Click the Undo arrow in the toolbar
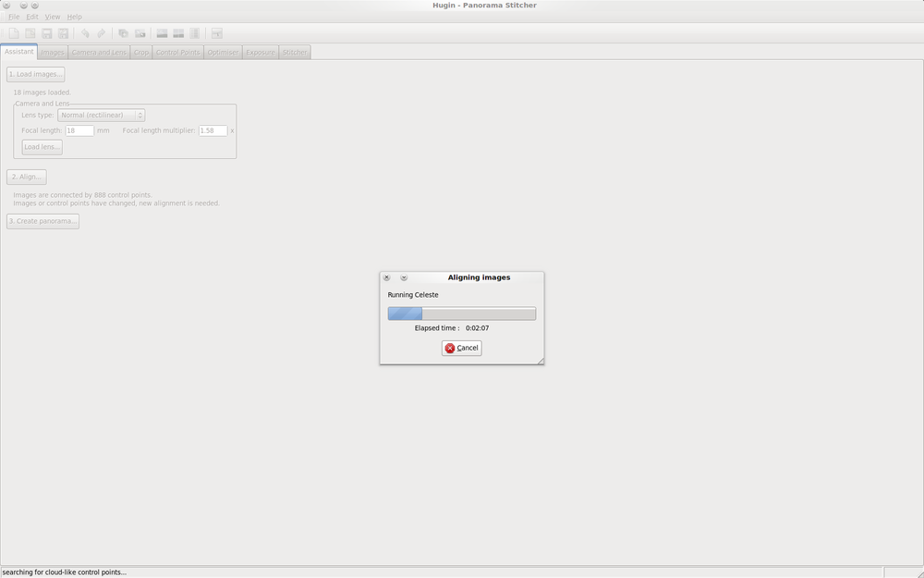This screenshot has height=578, width=924. [x=85, y=33]
